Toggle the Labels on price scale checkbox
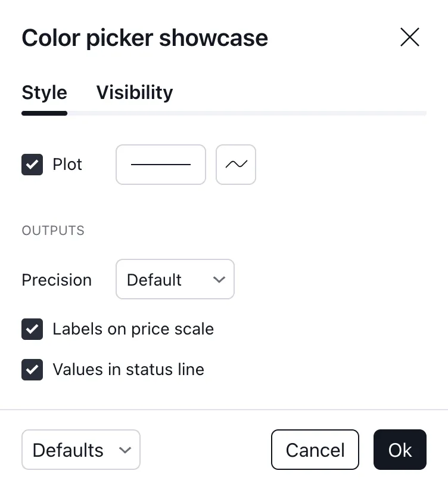The image size is (448, 483). pos(32,329)
